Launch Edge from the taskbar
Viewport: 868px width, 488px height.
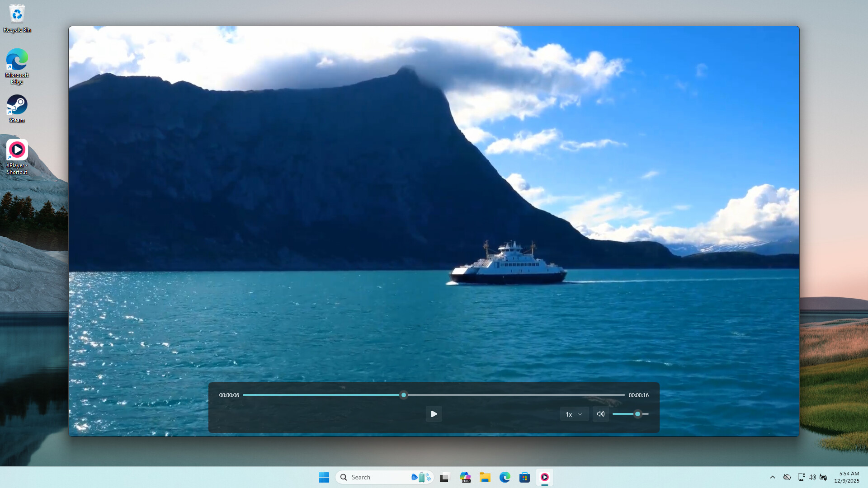pos(505,477)
